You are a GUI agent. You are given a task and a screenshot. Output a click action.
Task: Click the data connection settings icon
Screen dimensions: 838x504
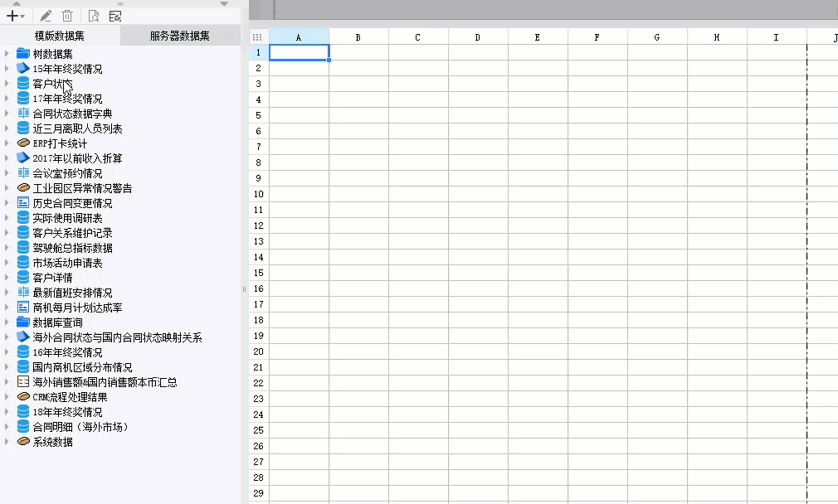coord(114,16)
